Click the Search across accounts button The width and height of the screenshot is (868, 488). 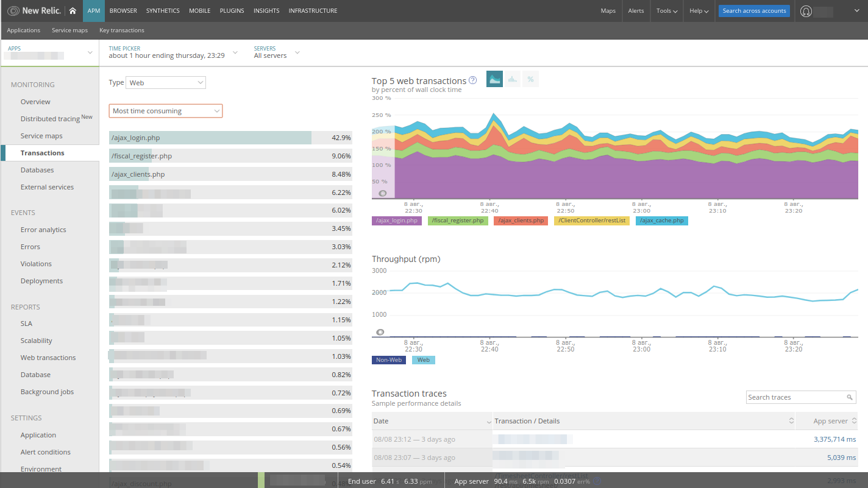[754, 10]
